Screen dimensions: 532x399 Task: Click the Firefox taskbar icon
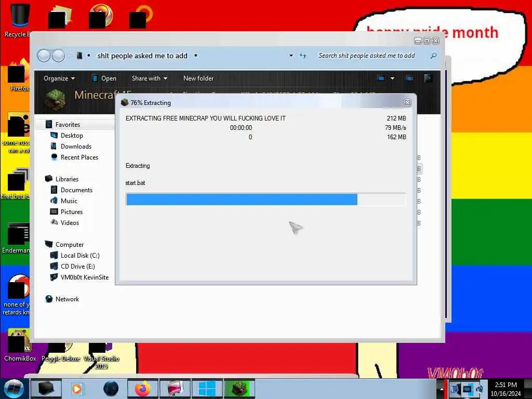tap(142, 389)
